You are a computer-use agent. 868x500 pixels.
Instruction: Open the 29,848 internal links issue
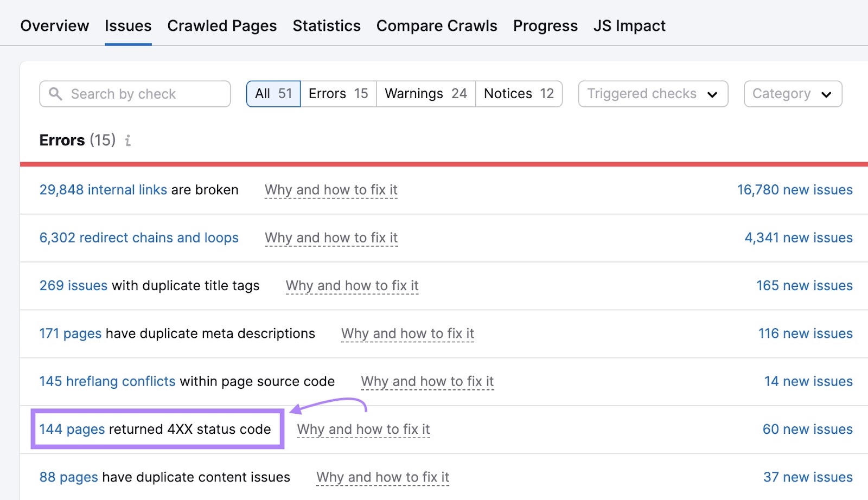point(103,190)
